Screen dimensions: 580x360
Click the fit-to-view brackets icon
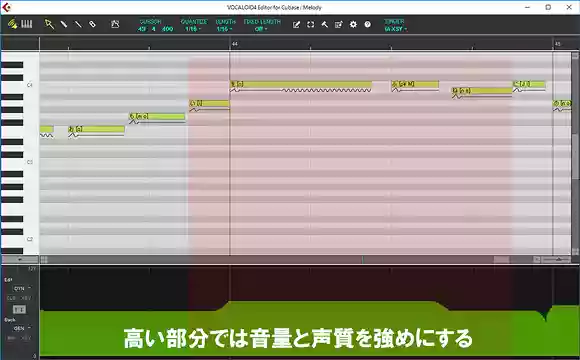(310, 24)
